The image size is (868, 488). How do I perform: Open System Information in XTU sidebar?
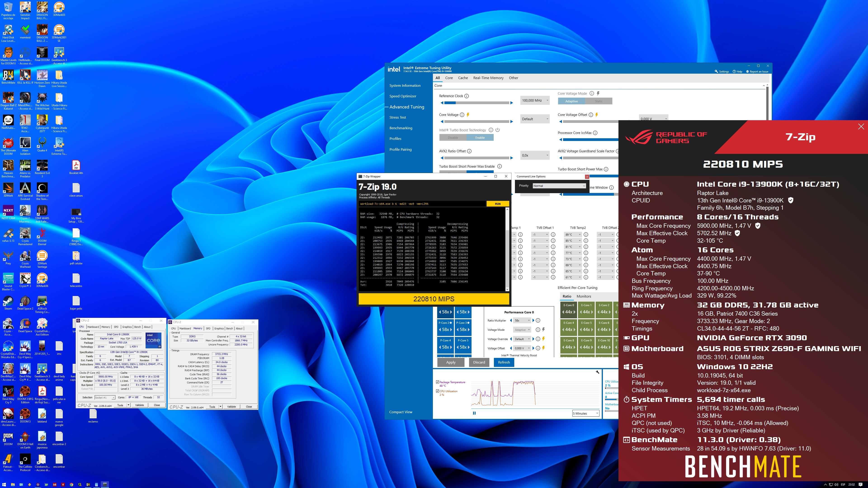coord(405,86)
